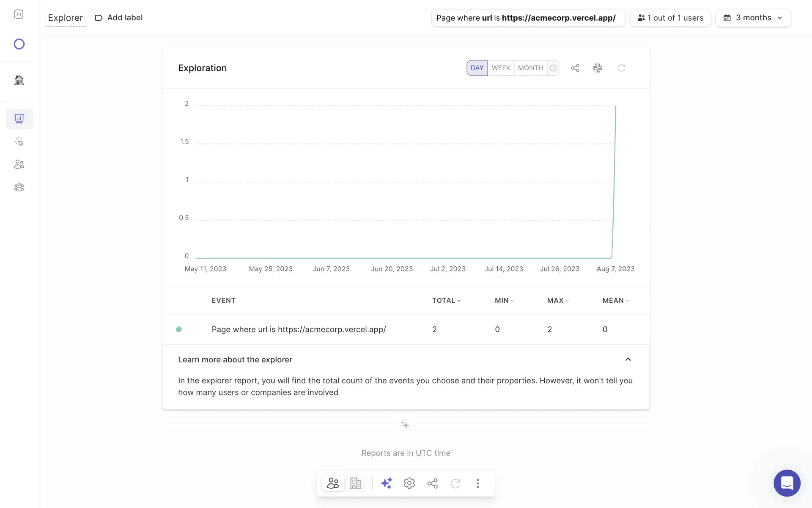Switch to users view toggle
Viewport: 812px width, 508px height.
(333, 483)
